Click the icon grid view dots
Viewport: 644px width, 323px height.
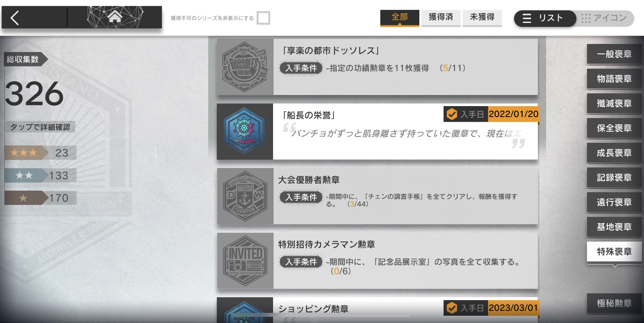pyautogui.click(x=586, y=18)
